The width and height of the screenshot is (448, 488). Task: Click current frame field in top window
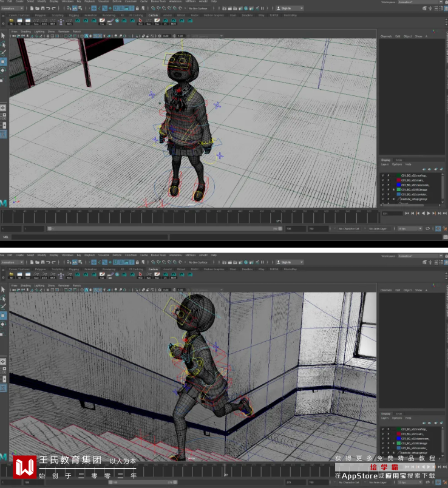click(392, 214)
